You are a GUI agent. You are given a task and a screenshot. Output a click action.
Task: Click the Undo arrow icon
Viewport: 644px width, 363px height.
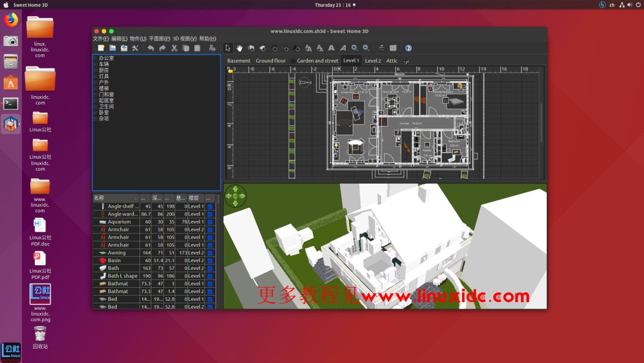[151, 48]
